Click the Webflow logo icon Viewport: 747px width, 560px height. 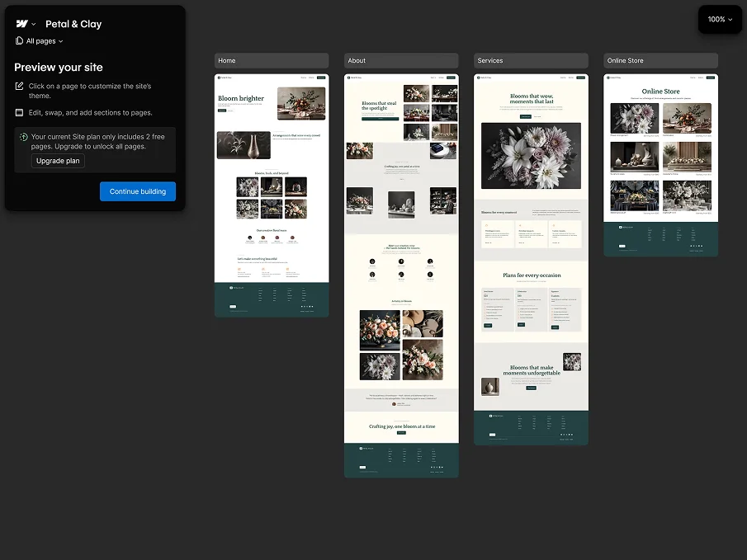(22, 24)
